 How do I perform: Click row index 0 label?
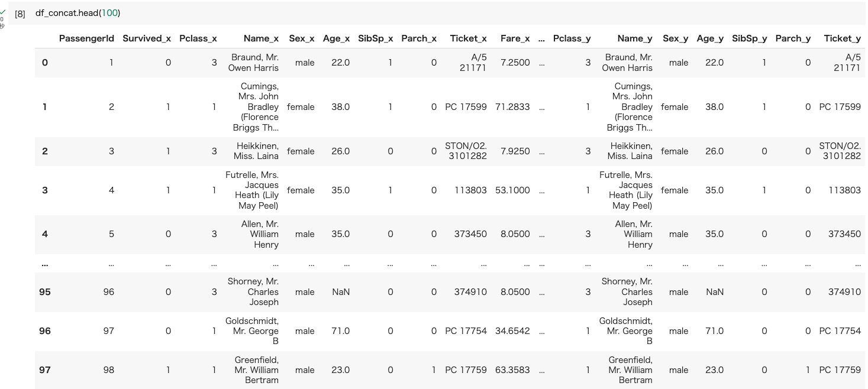click(x=44, y=63)
